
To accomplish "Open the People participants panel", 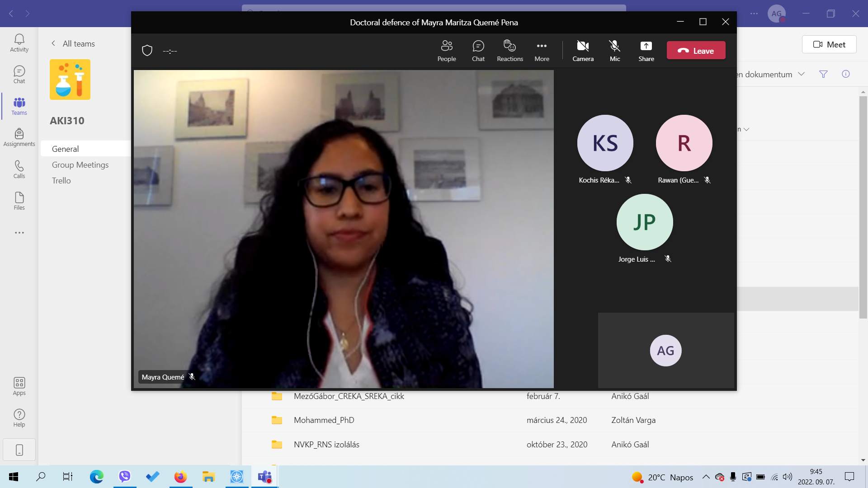I will tap(446, 50).
